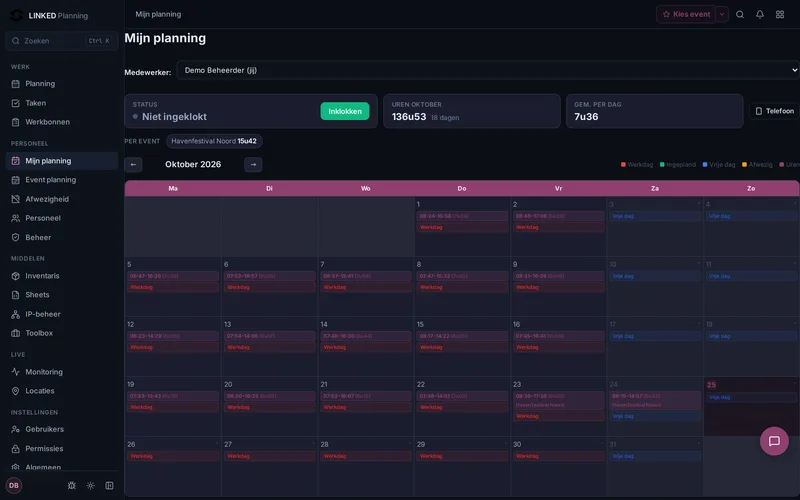Click the star icon in Kies event
This screenshot has height=500, width=800.
666,14
